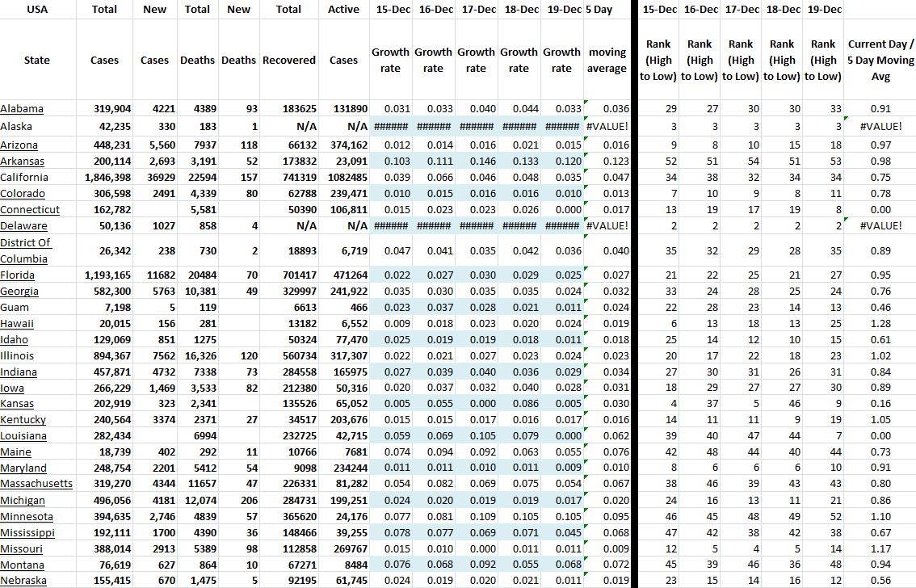
Task: Click the California state link
Action: [24, 177]
